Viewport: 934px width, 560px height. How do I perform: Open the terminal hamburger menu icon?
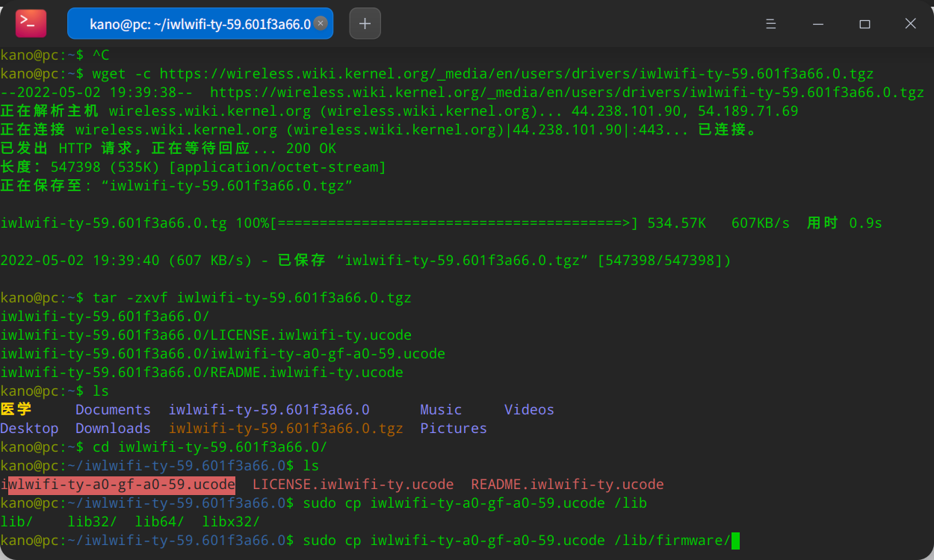tap(770, 23)
